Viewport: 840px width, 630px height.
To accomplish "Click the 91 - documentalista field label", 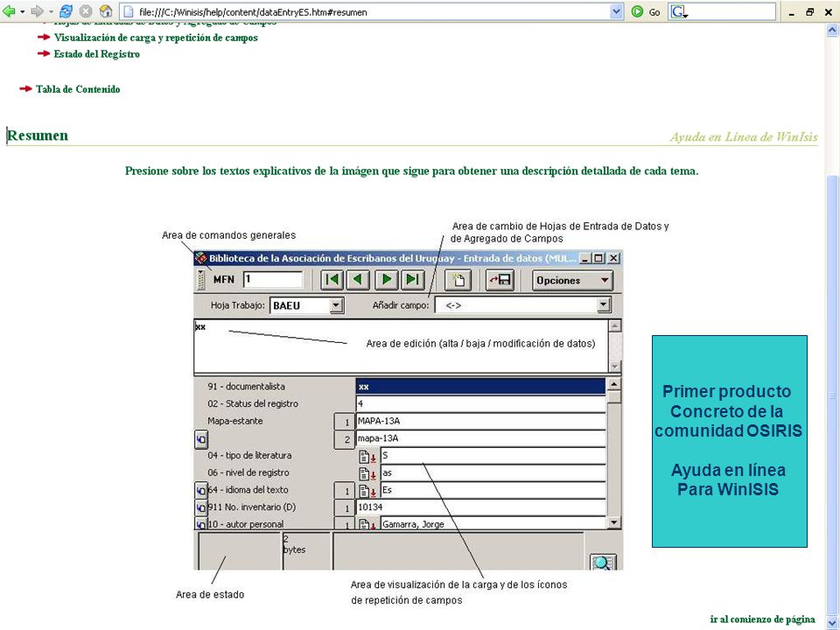I will pos(246,386).
